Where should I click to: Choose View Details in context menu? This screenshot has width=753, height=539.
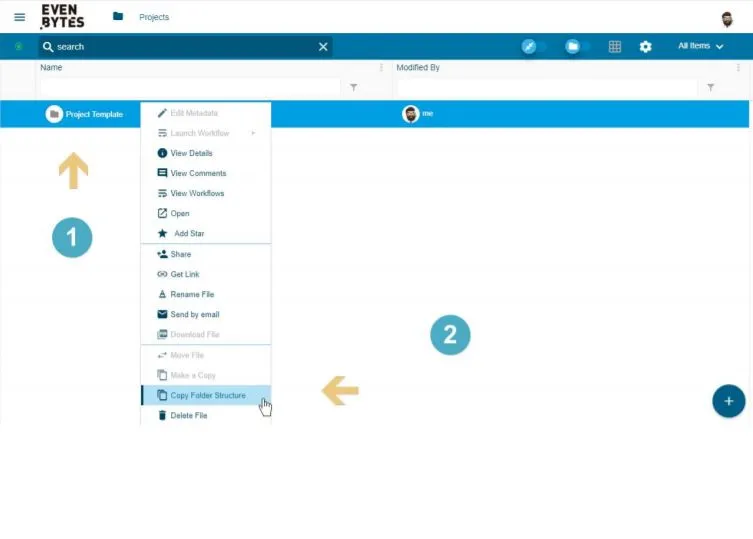(x=206, y=153)
